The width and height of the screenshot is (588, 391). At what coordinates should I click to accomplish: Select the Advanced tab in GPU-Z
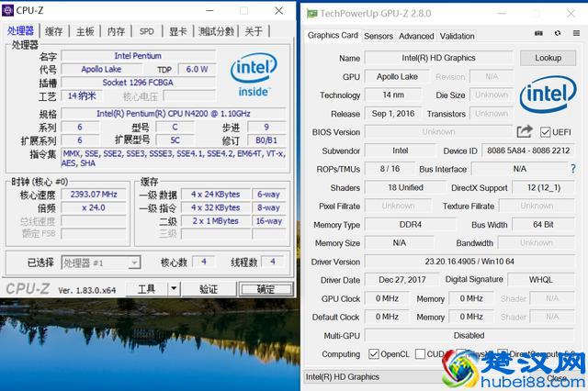[416, 36]
